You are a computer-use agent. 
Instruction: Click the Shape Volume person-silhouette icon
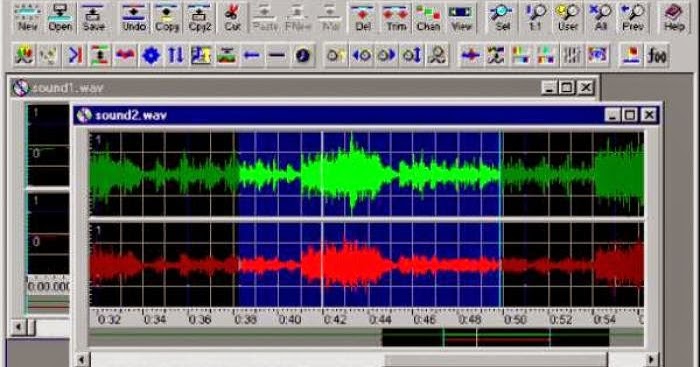click(437, 55)
